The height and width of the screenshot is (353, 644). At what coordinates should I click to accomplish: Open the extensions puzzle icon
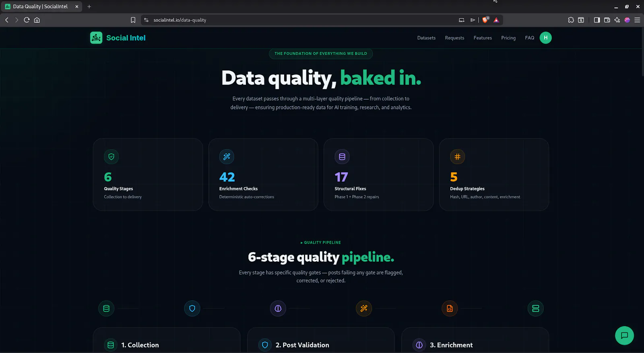[x=571, y=20]
